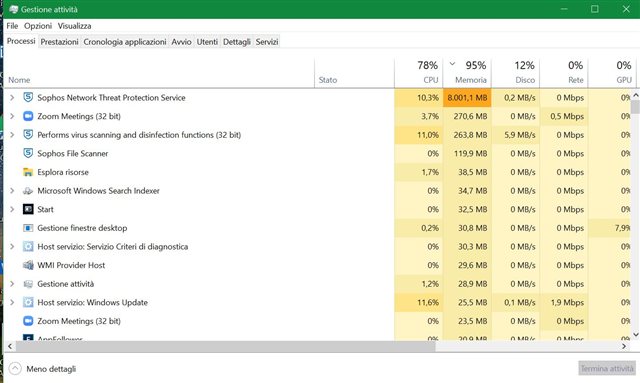Image resolution: width=640 pixels, height=383 pixels.
Task: Expand the Sophos Network Threat Protection Service row
Action: click(x=12, y=98)
